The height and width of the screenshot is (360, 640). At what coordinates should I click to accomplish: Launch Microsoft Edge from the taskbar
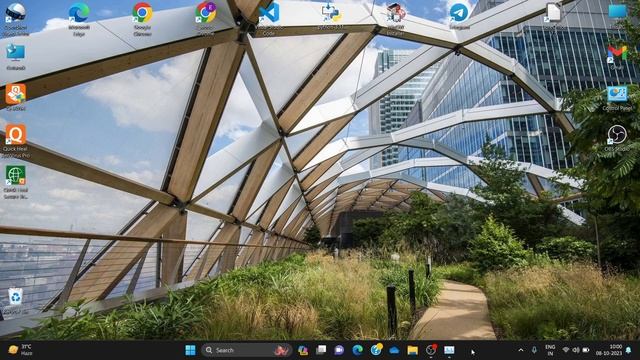point(358,350)
